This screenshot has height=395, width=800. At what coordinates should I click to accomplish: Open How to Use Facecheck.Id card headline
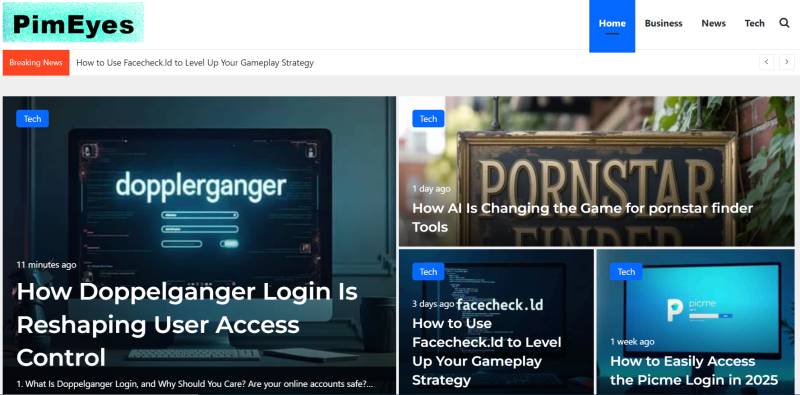(487, 352)
